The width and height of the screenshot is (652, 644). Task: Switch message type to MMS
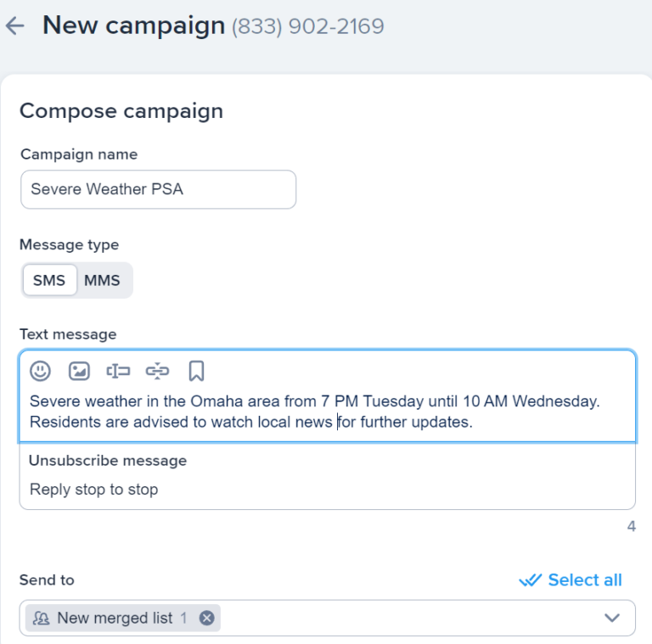(102, 281)
